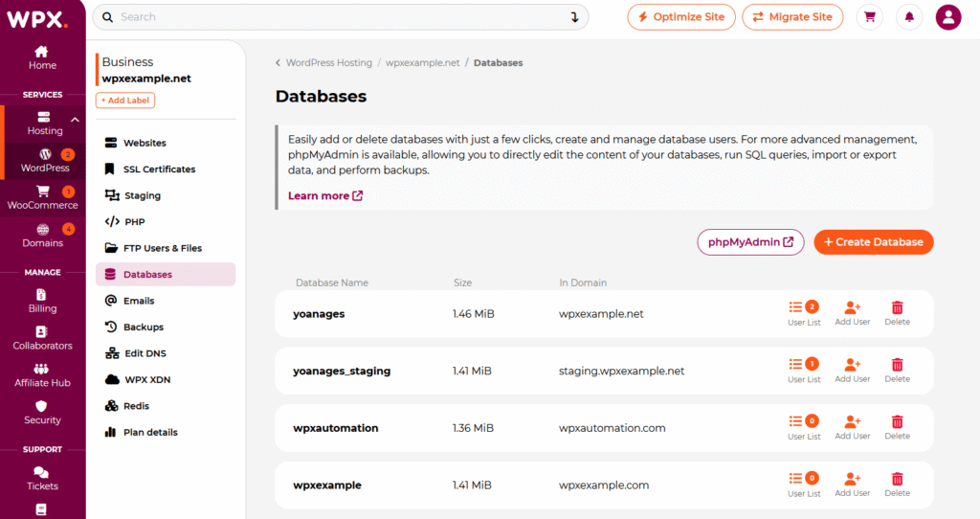
Task: Delete yoanages_staging database
Action: click(x=897, y=371)
